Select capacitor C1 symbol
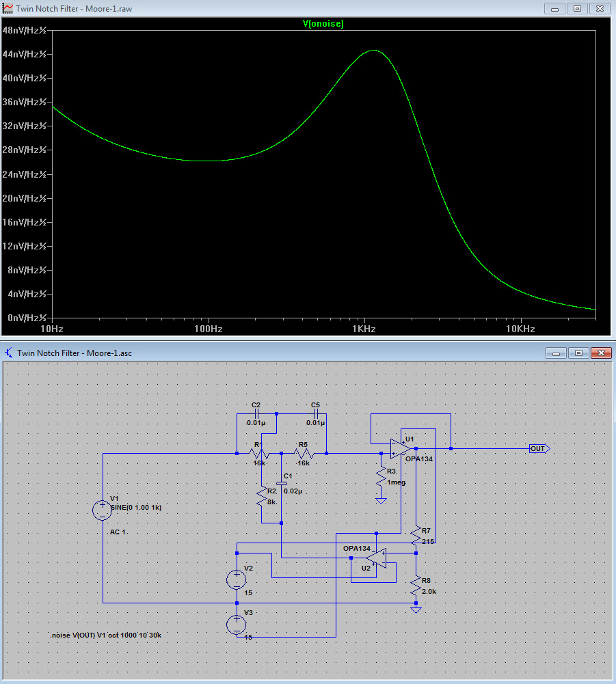Image resolution: width=616 pixels, height=684 pixels. 282,483
